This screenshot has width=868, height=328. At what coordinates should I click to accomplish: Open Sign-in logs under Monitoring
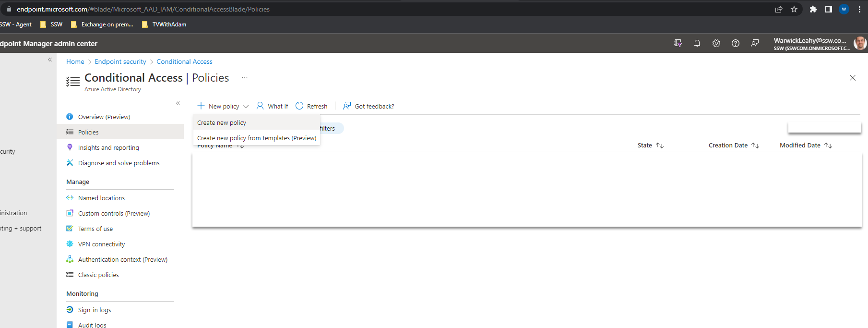[x=95, y=310]
